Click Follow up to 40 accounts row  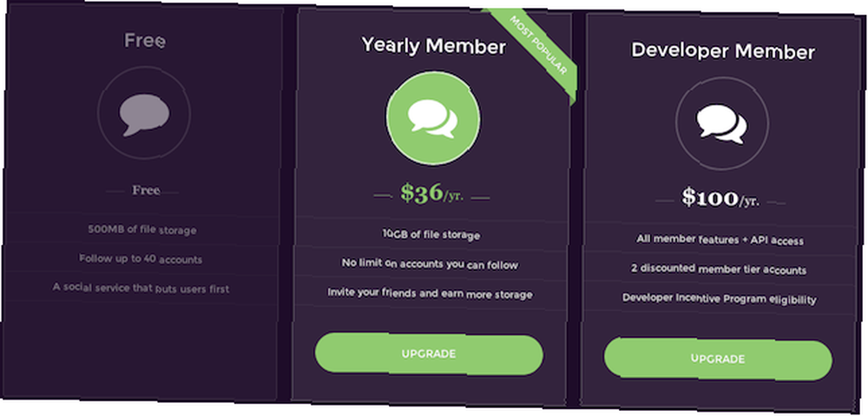tap(141, 259)
